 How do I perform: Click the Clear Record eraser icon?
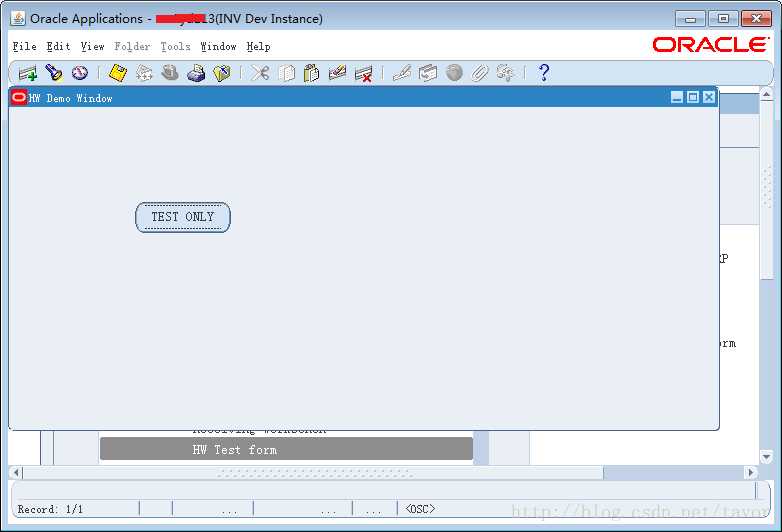click(338, 73)
